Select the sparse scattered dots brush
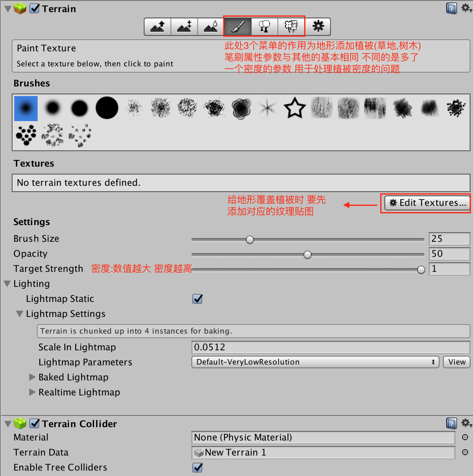 [x=80, y=135]
